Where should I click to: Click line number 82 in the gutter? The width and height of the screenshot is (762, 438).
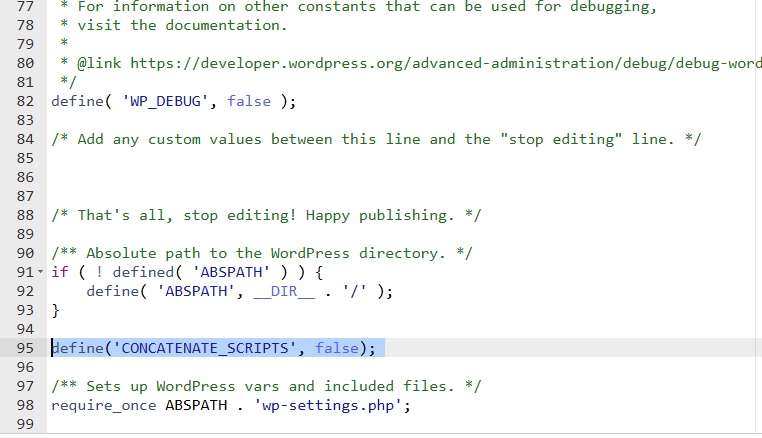pos(25,102)
